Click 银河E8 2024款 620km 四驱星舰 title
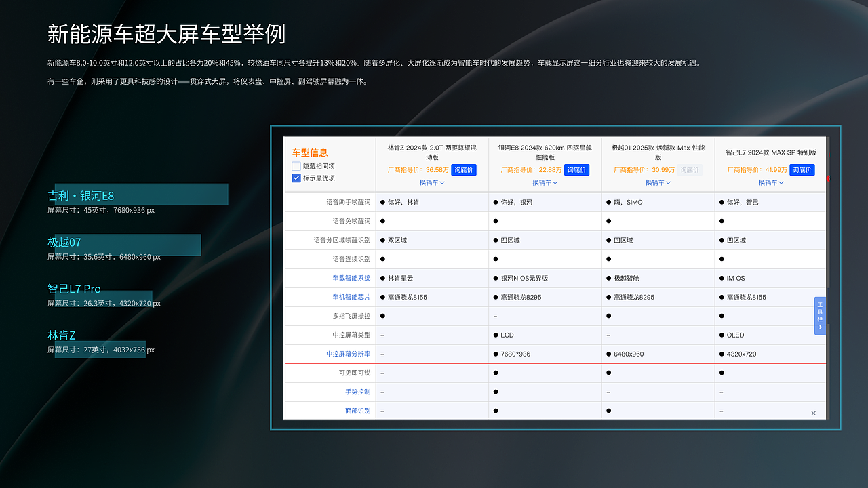The image size is (868, 488). pyautogui.click(x=545, y=152)
